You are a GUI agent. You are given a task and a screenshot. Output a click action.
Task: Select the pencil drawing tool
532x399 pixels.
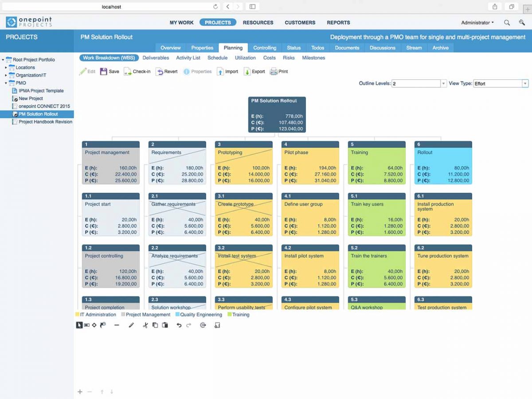tap(131, 325)
